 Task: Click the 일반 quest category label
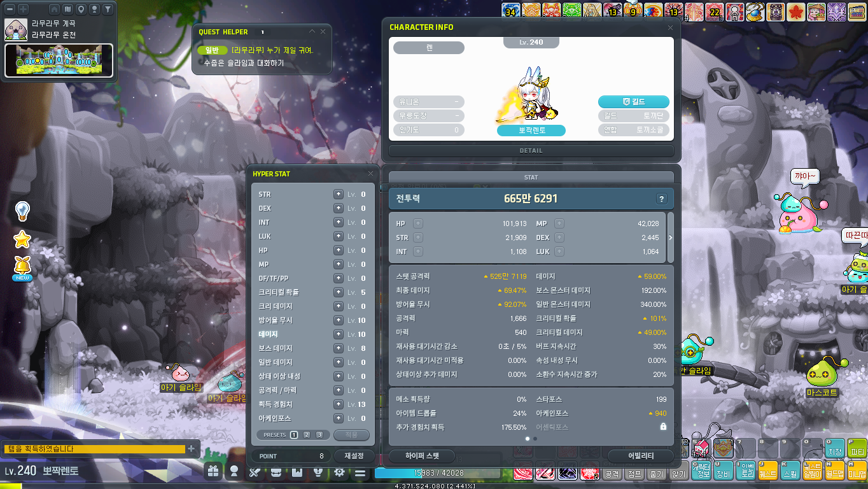tap(212, 50)
